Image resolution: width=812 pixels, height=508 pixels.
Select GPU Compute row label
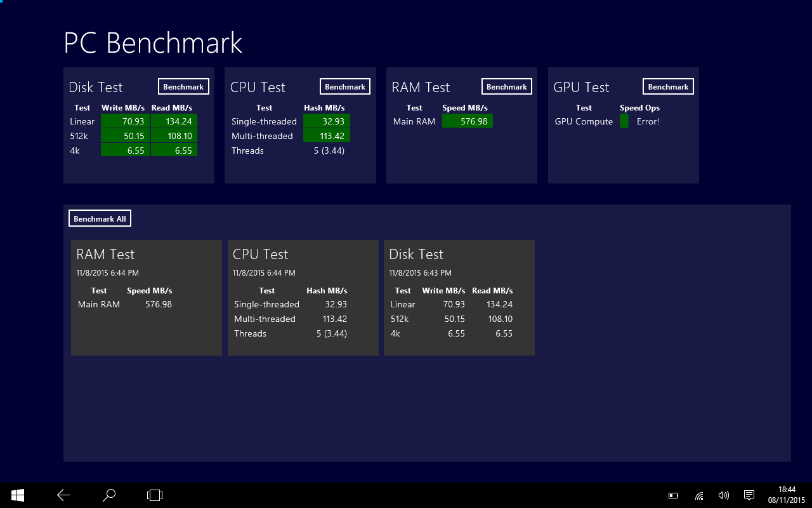584,121
